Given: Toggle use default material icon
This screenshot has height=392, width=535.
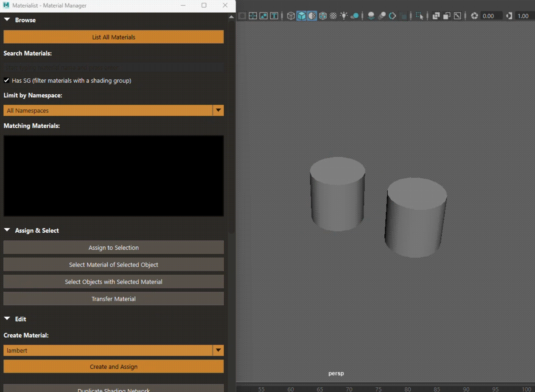Looking at the screenshot, I should [312, 16].
